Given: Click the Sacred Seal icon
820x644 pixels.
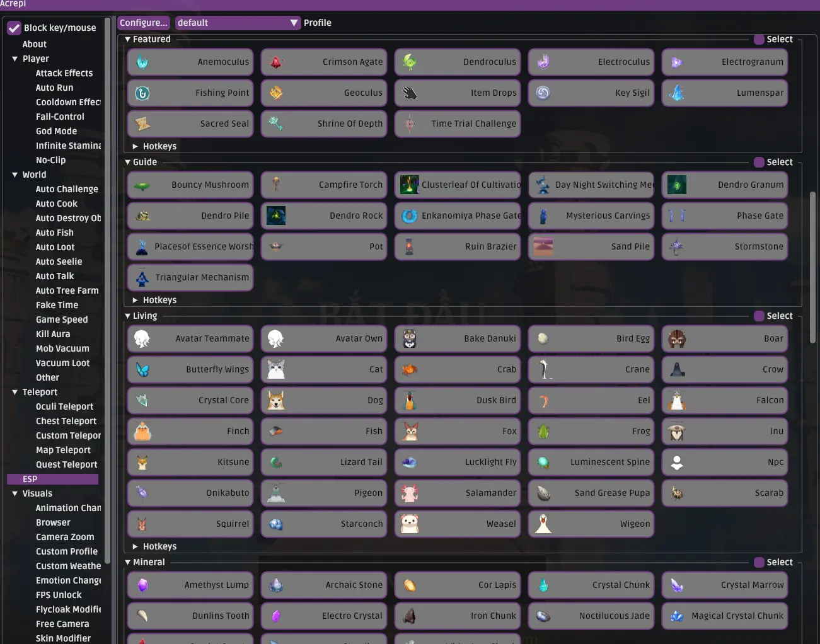Looking at the screenshot, I should [142, 124].
